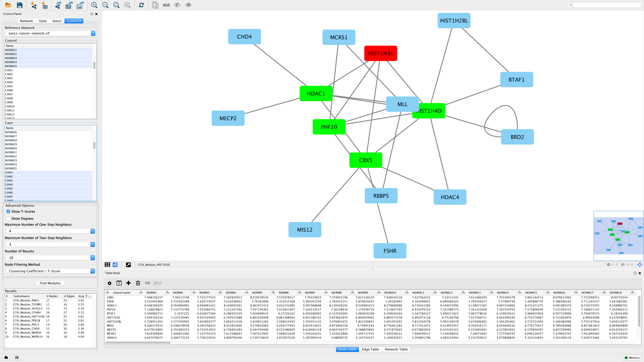
Task: Fit the network content to the window
Action: point(116,5)
